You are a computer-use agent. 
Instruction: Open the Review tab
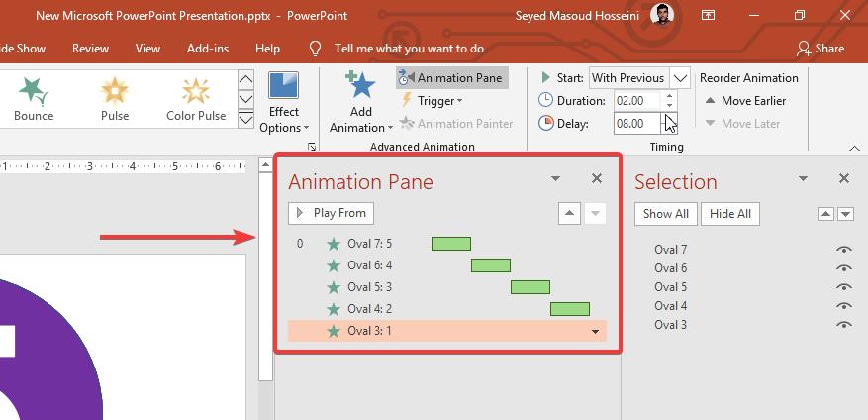coord(90,49)
